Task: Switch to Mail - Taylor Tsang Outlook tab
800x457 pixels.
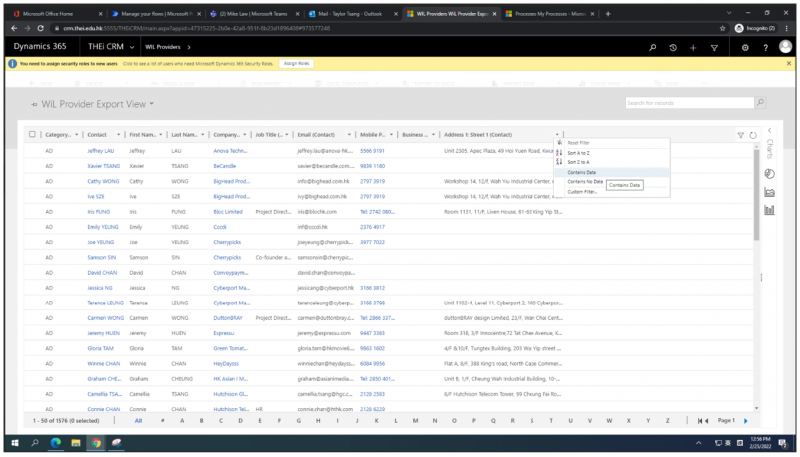Action: coord(350,14)
